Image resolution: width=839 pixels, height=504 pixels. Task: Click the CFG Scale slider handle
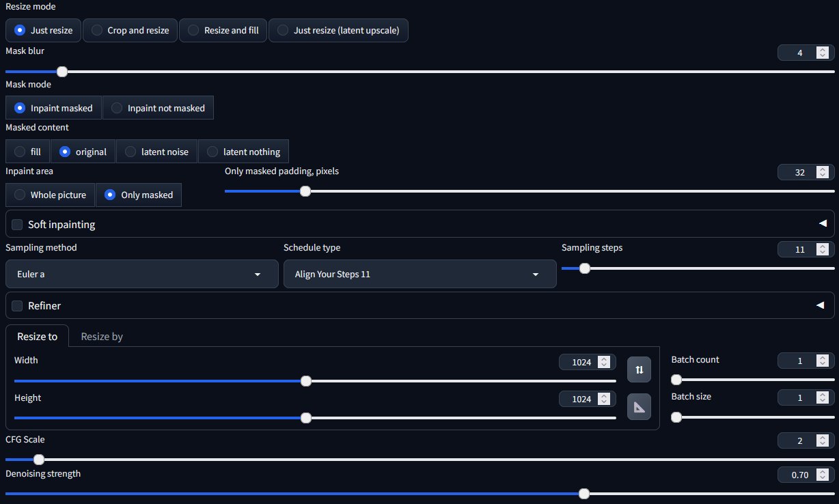pos(39,459)
